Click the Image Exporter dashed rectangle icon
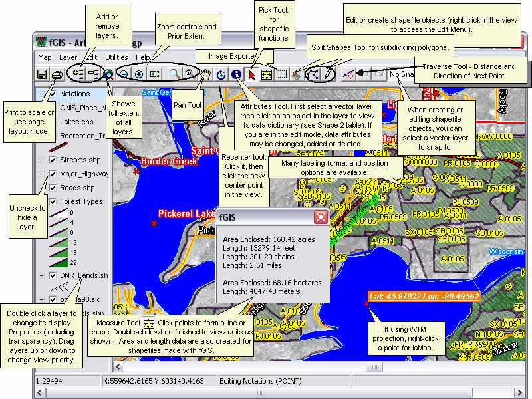The image size is (532, 399). click(x=281, y=74)
